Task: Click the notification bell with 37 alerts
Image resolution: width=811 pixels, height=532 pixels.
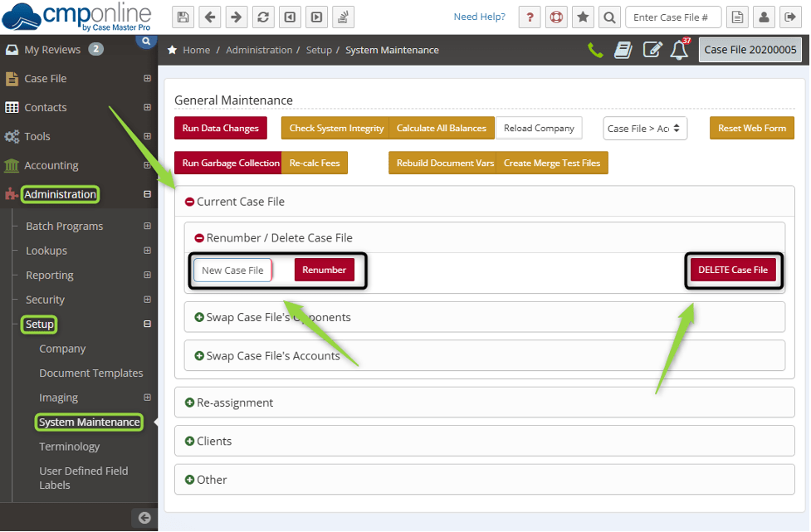Action: (x=679, y=51)
